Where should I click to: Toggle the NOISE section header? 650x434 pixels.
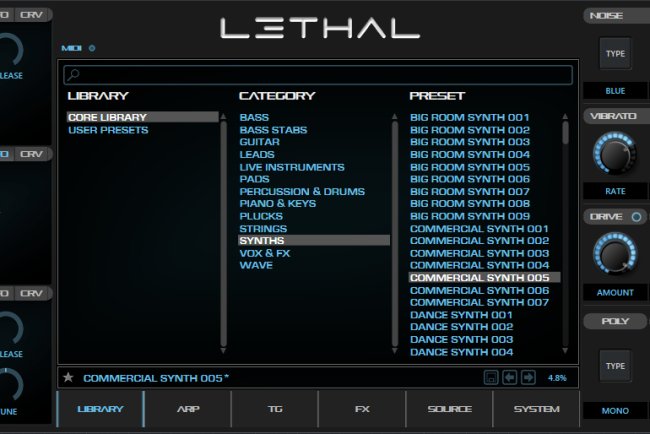pos(616,16)
